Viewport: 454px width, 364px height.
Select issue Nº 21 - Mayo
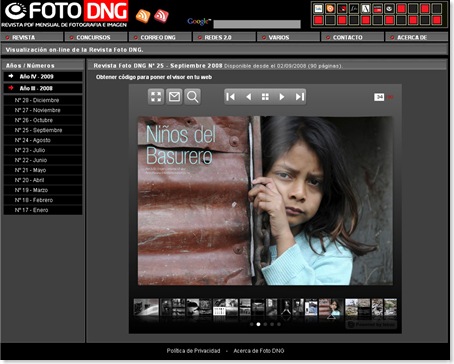(x=43, y=170)
